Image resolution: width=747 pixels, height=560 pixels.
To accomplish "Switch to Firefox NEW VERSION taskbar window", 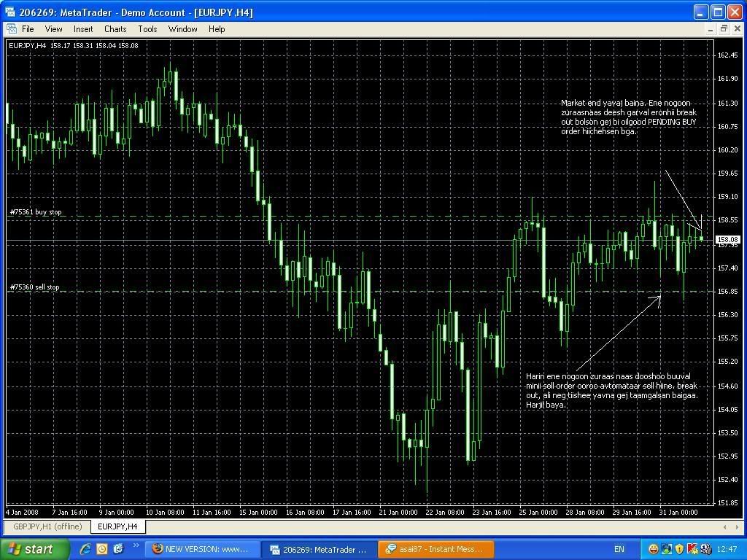I will click(x=203, y=549).
